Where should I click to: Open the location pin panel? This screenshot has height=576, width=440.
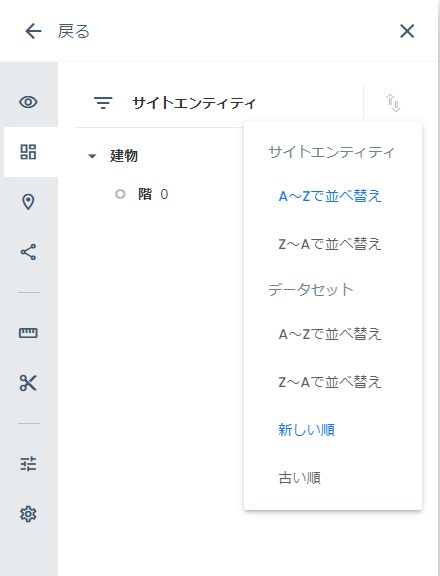[28, 202]
